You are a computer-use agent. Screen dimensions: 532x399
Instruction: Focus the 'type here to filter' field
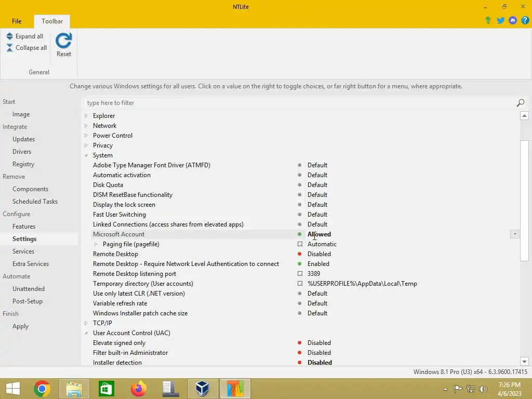click(x=300, y=103)
